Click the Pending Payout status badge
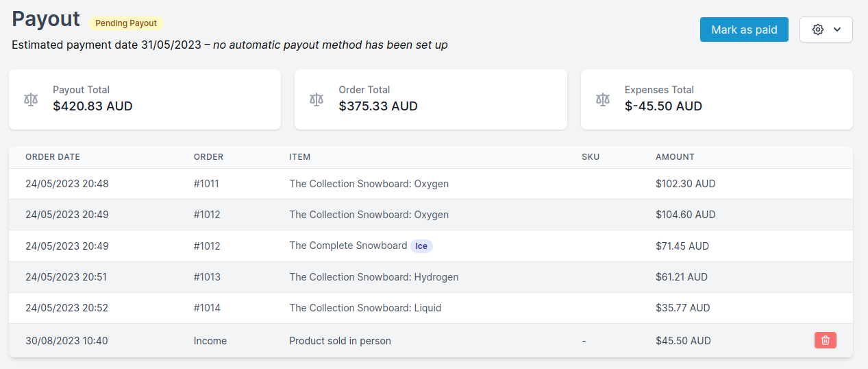The height and width of the screenshot is (369, 868). 126,23
